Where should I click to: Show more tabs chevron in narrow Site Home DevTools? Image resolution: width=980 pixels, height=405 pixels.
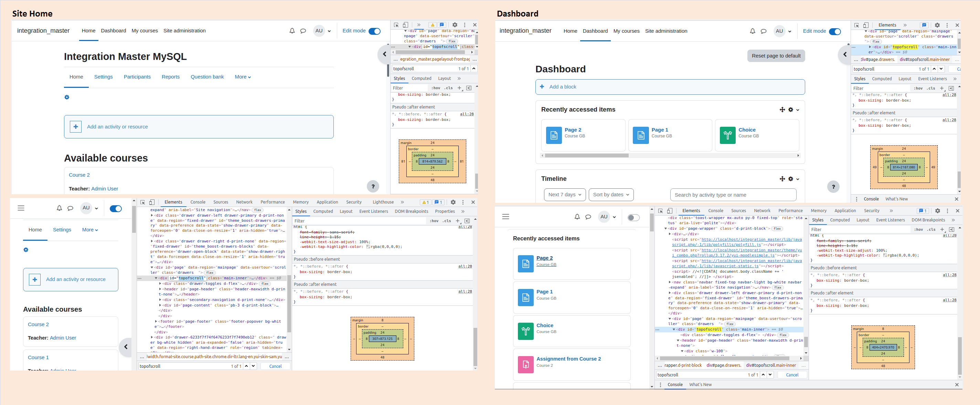(402, 202)
